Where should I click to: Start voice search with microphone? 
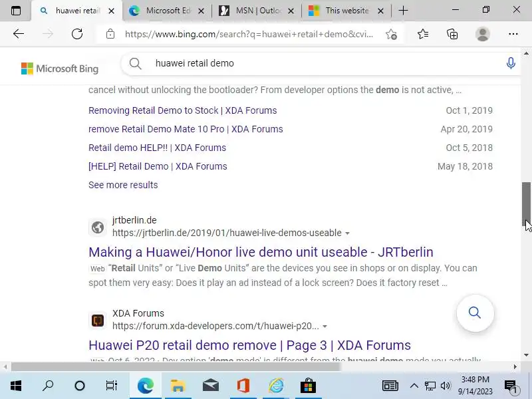(511, 63)
